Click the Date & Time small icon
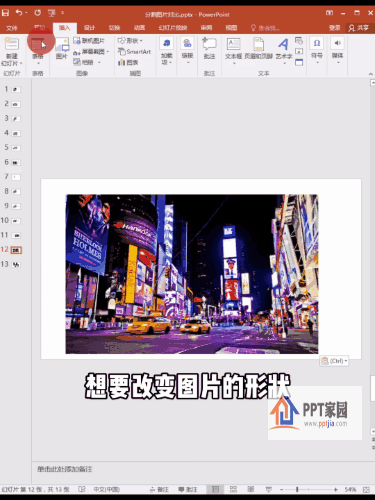 click(x=299, y=41)
